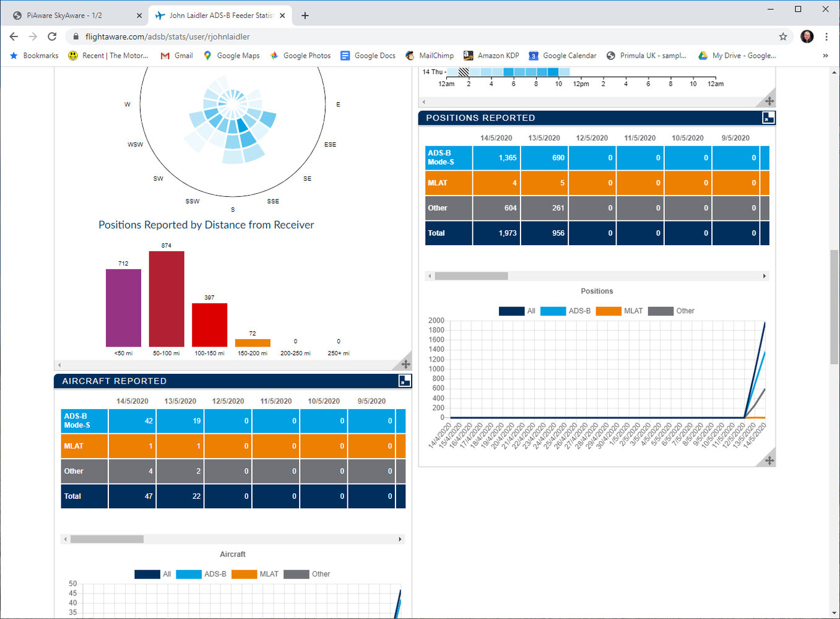Click the forward navigation arrow
This screenshot has width=840, height=619.
[x=33, y=37]
